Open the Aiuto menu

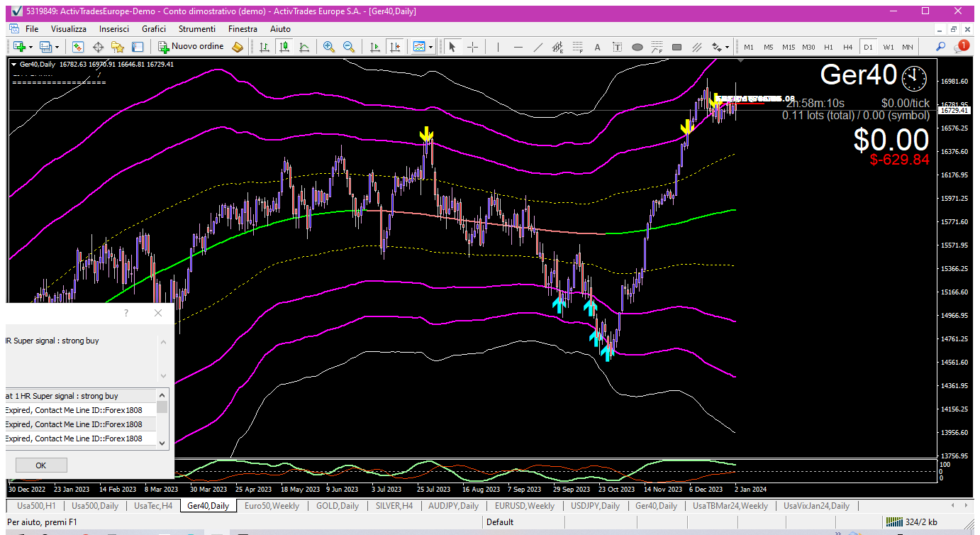[x=280, y=29]
